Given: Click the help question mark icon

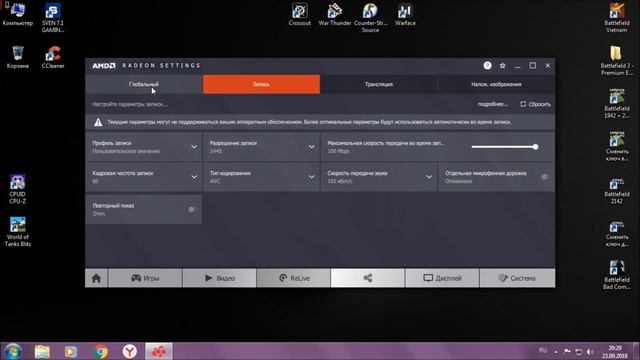Looking at the screenshot, I should [x=487, y=65].
